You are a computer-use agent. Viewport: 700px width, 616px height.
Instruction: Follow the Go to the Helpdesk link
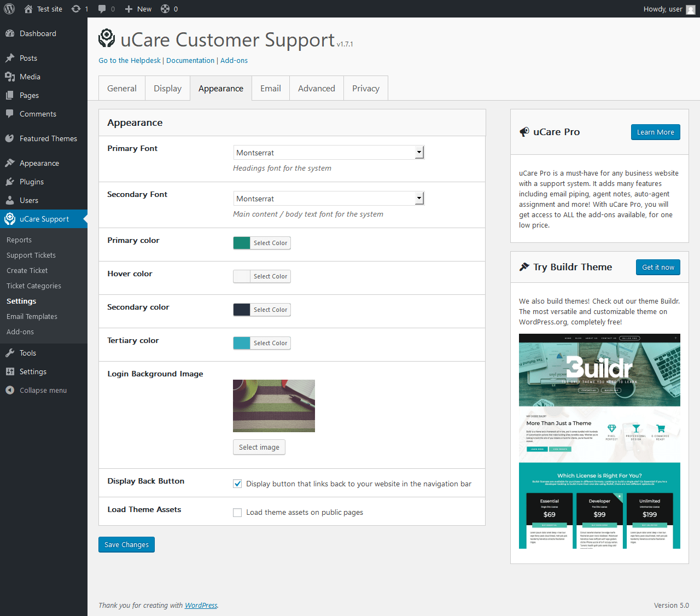click(130, 61)
